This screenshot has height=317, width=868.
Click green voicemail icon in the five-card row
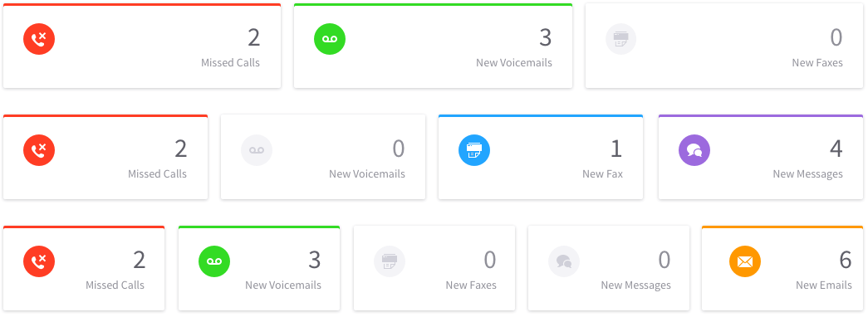point(214,261)
